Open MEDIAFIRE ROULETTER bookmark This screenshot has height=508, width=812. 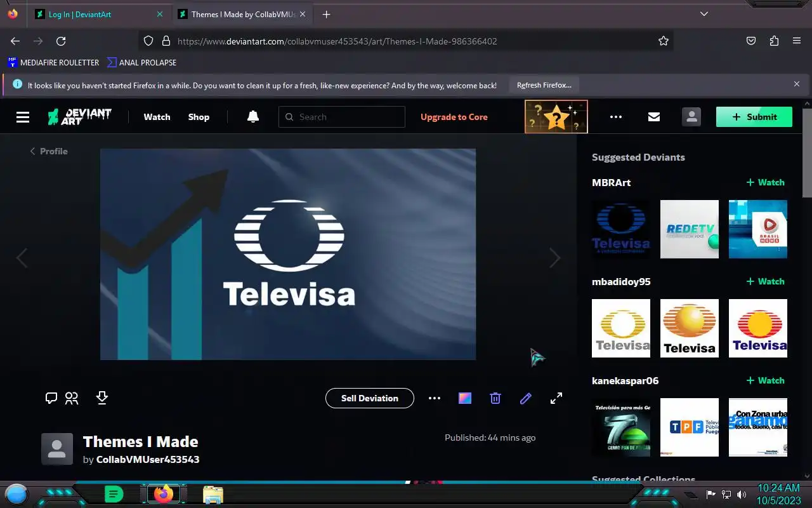tap(53, 62)
